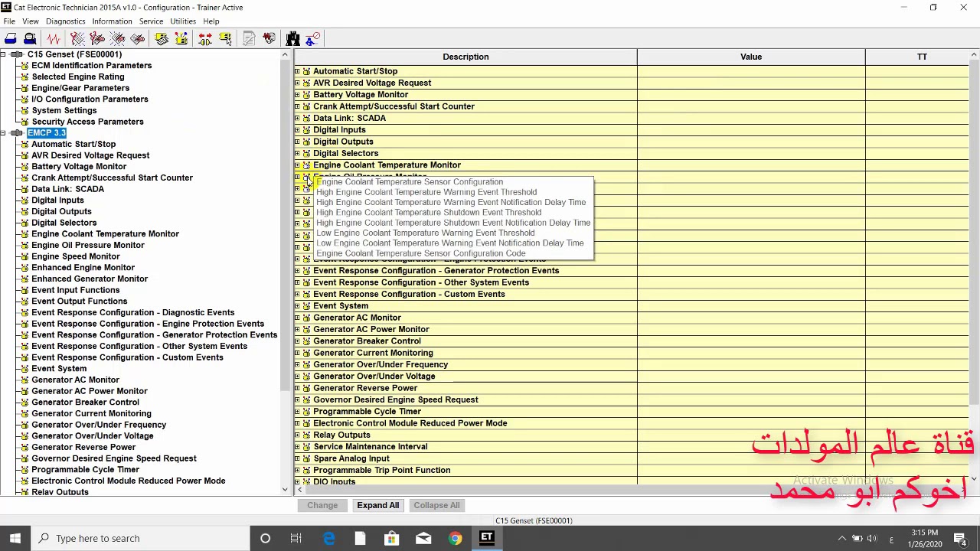The width and height of the screenshot is (980, 551).
Task: Click icon beside Automatic Start/Stop in right list
Action: pyautogui.click(x=306, y=71)
